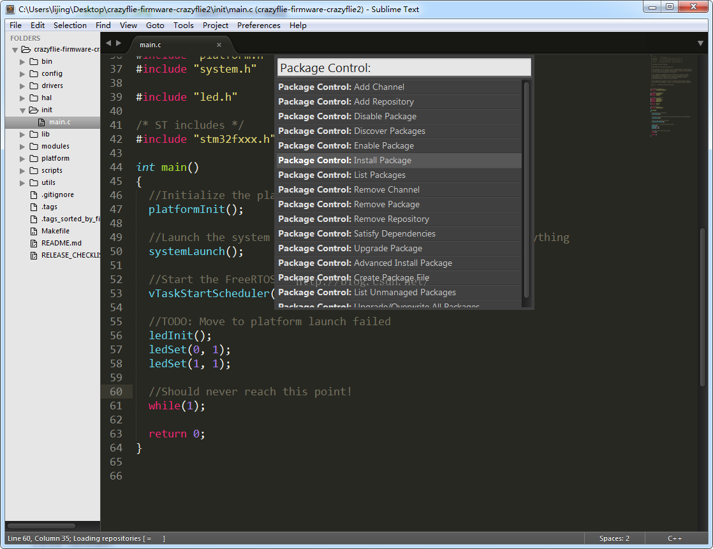Open the File menu
Image resolution: width=713 pixels, height=549 pixels.
click(15, 25)
